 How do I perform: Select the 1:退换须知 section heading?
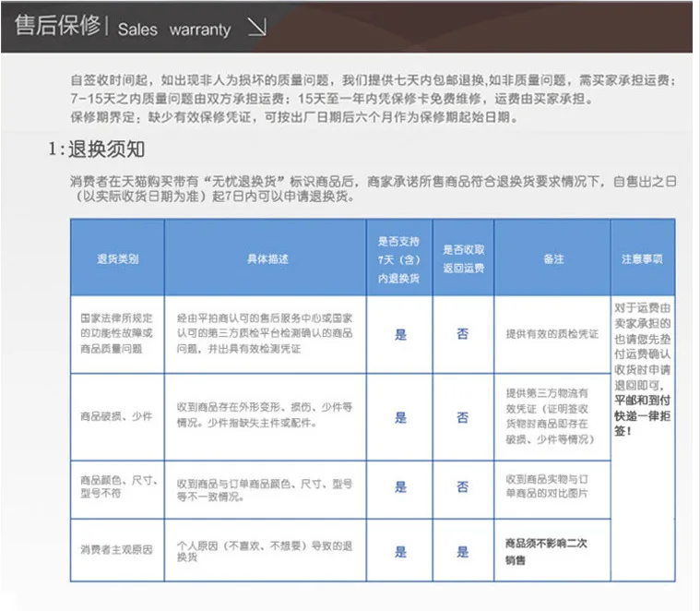pyautogui.click(x=97, y=150)
